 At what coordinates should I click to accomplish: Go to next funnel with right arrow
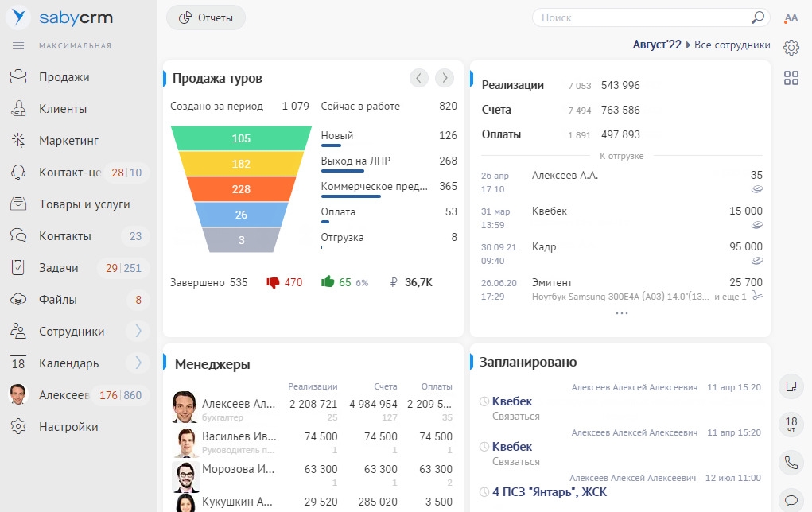(445, 78)
